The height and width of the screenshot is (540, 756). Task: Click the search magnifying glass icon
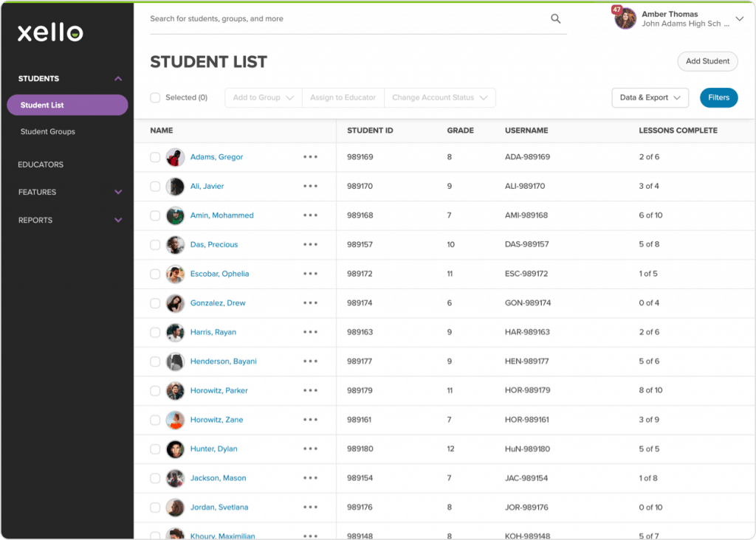tap(555, 18)
